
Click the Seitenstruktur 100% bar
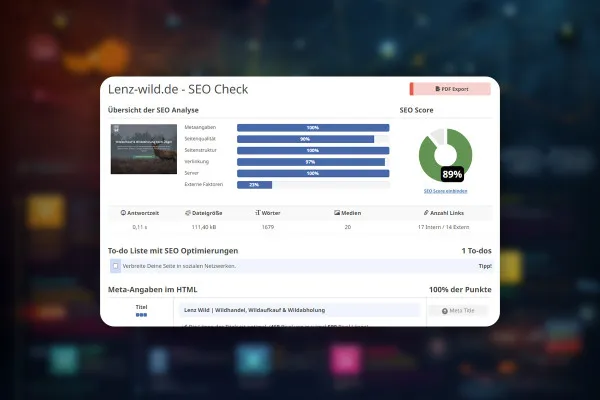[313, 151]
